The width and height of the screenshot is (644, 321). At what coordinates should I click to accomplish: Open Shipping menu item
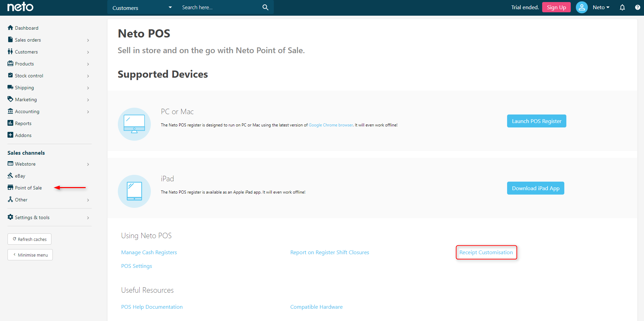click(24, 88)
